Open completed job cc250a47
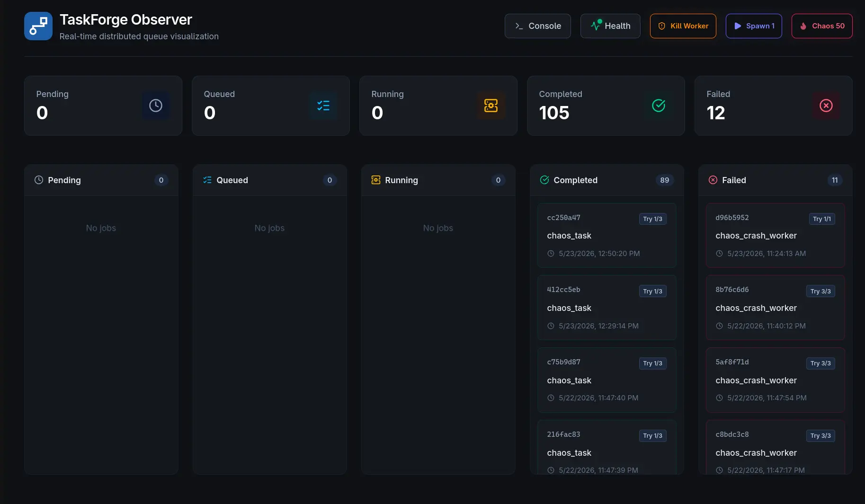865x504 pixels. click(x=606, y=235)
